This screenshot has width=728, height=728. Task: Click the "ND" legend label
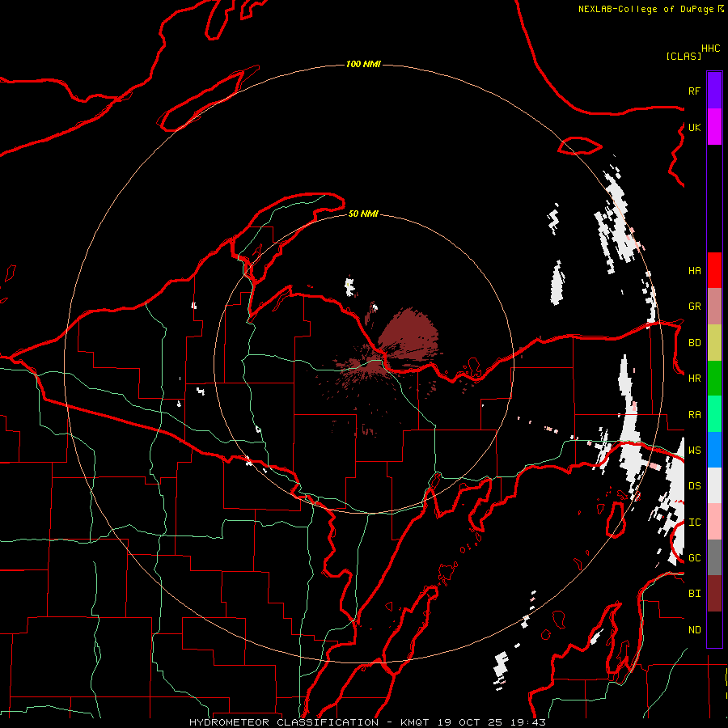tap(694, 630)
